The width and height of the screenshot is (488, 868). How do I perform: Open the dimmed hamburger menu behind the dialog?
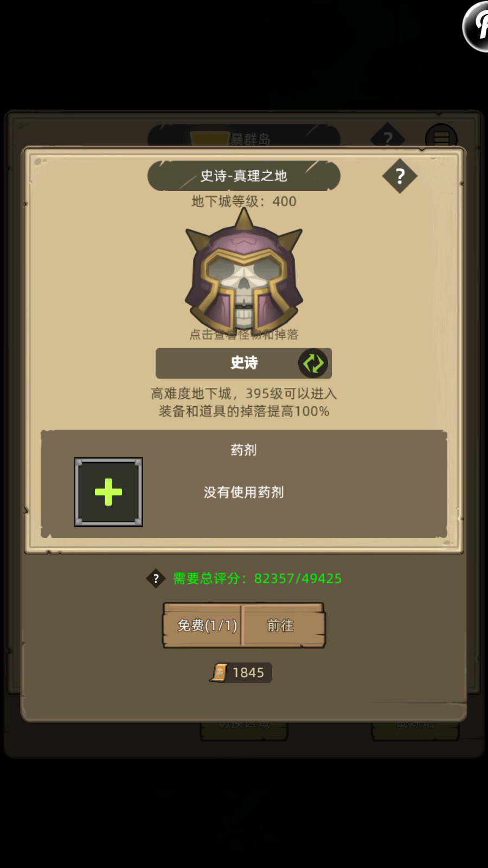[441, 138]
